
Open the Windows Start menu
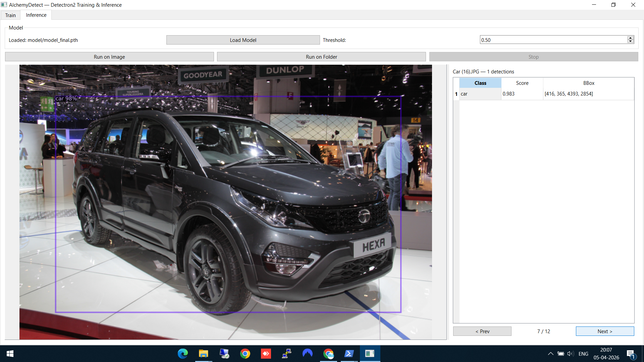click(10, 354)
